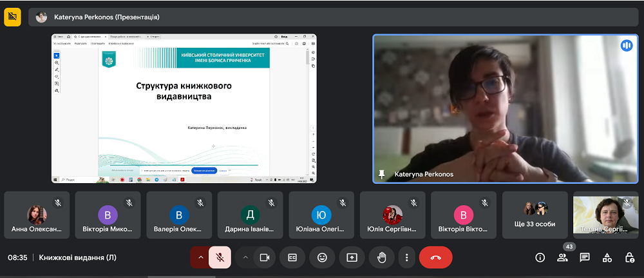Select Анна Олександрівна participant tile

coord(37,215)
